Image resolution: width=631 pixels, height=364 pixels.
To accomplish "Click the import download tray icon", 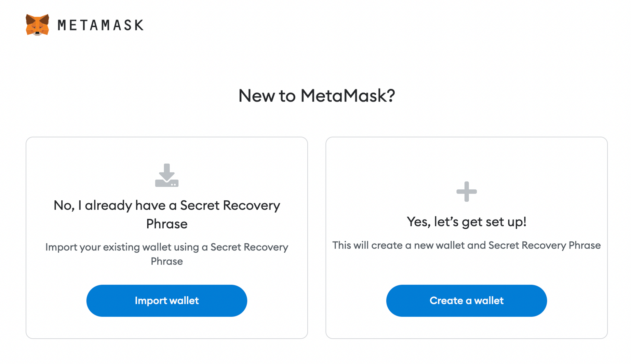I will pos(167,175).
